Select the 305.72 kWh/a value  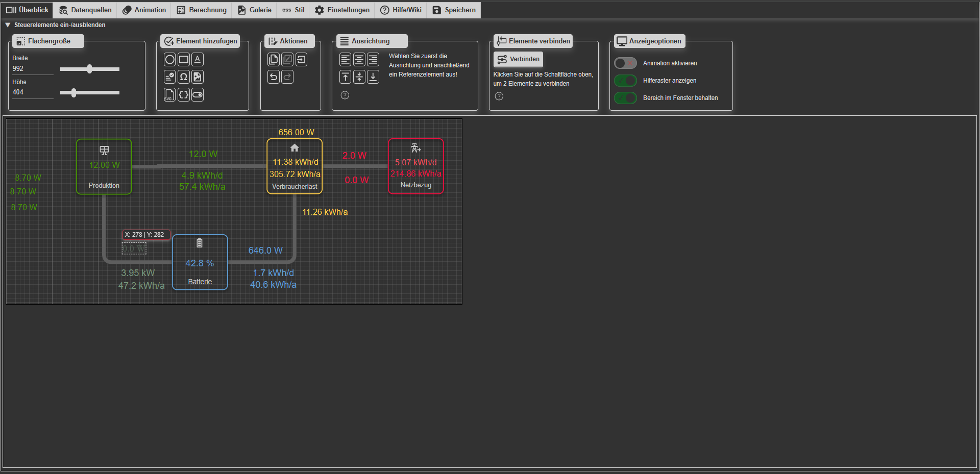click(295, 174)
